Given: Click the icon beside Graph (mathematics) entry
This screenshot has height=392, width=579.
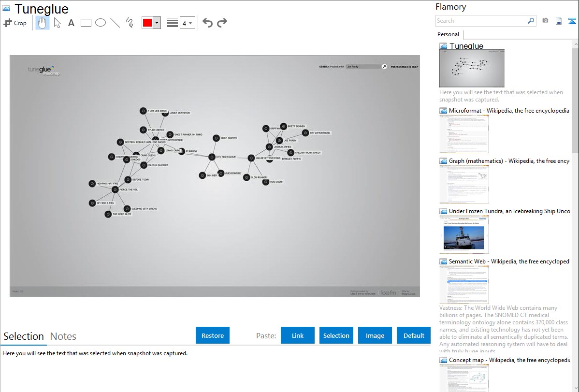Looking at the screenshot, I should coord(443,161).
